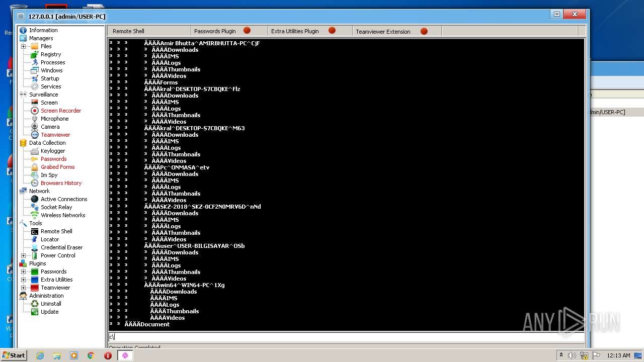
Task: Open the Remote Shell console icon
Action: click(x=35, y=231)
